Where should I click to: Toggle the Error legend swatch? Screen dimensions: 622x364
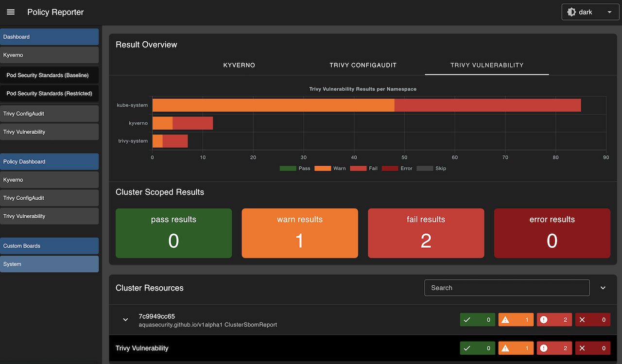pos(390,168)
